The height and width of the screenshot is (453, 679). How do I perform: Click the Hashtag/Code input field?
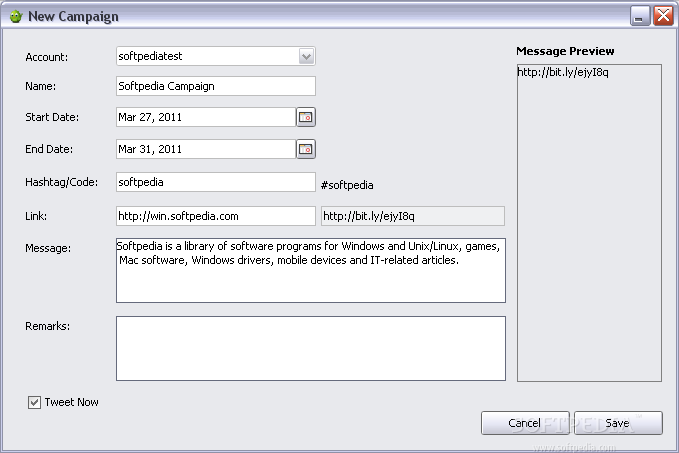(216, 182)
